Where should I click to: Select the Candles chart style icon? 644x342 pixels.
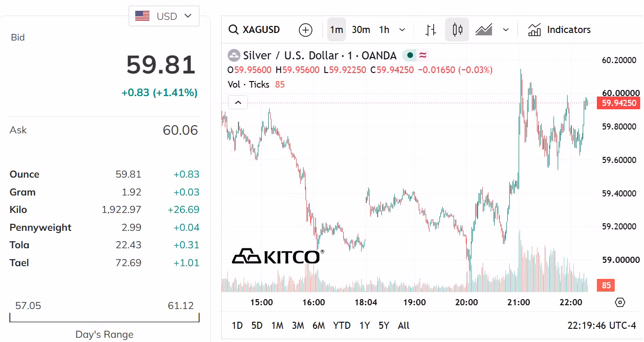click(x=457, y=30)
